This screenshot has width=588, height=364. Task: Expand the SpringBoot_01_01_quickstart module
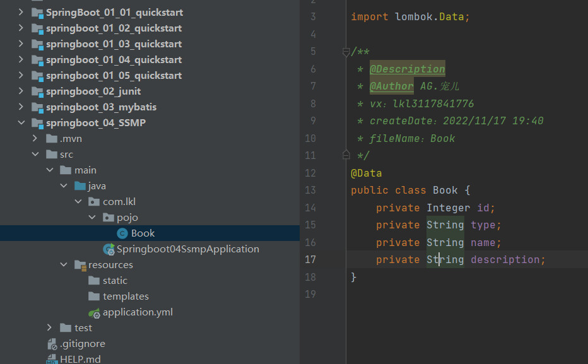click(21, 13)
